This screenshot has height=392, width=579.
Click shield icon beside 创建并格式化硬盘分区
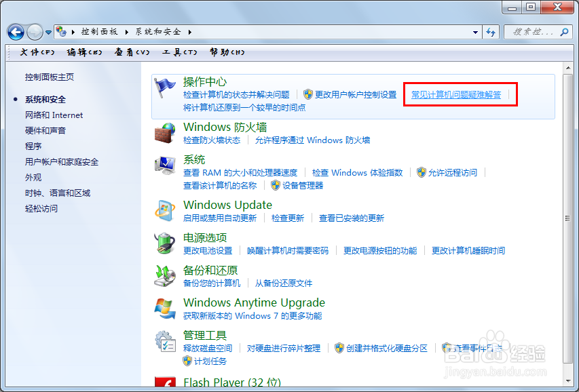(x=339, y=348)
